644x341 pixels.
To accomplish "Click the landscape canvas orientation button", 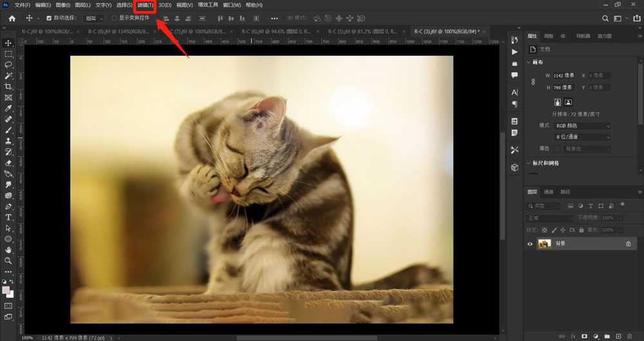I will (x=569, y=102).
